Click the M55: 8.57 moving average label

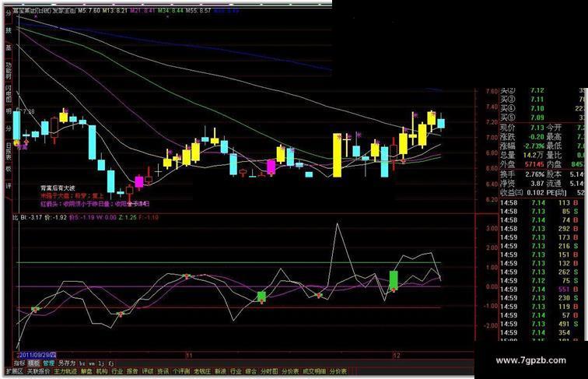click(198, 11)
